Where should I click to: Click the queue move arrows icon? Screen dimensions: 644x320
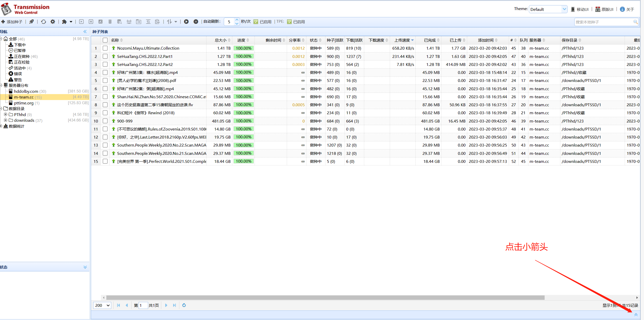click(169, 22)
